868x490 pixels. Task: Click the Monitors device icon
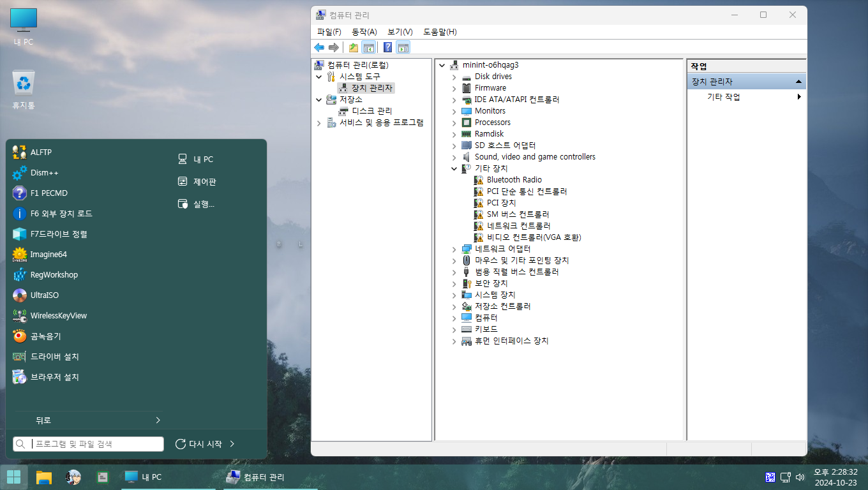tap(467, 111)
